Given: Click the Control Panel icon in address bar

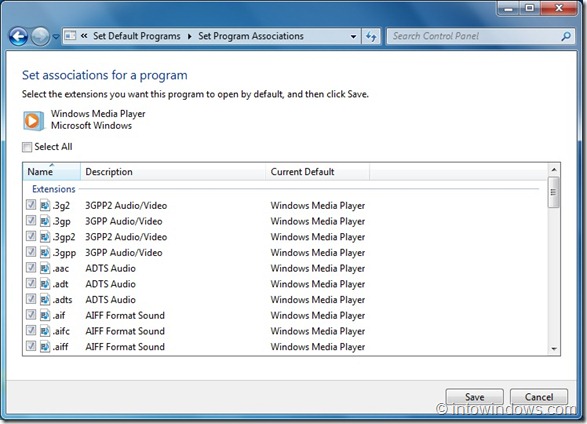Looking at the screenshot, I should click(x=70, y=36).
